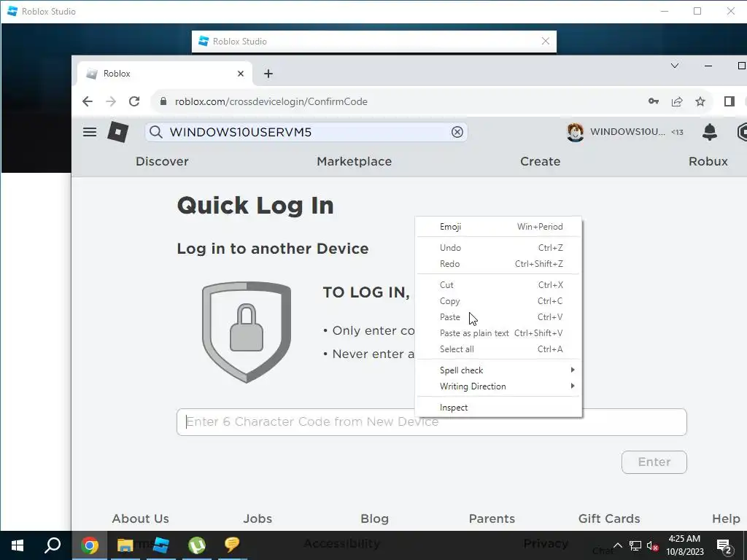Close the Roblox browser tab
Screen dimensions: 747x560
click(x=241, y=74)
